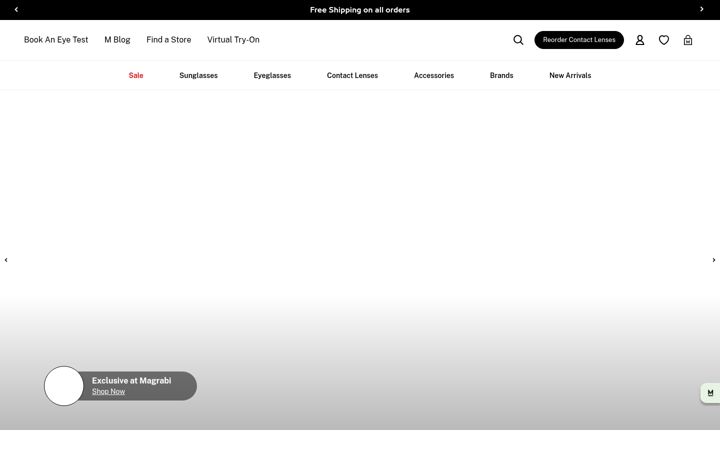The image size is (720, 450).
Task: Open the Accessories menu
Action: click(x=434, y=75)
